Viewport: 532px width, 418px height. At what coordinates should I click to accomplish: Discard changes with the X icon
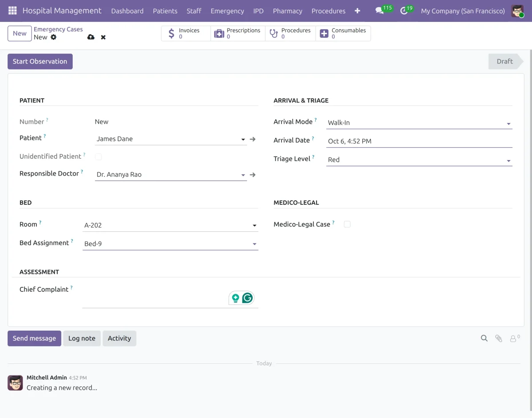pos(103,37)
